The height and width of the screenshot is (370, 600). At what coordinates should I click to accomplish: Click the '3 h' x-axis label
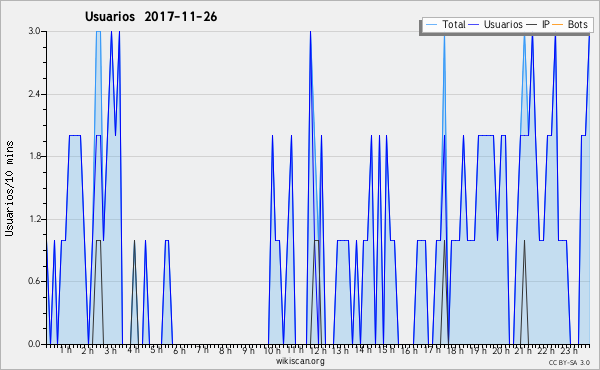coord(111,351)
